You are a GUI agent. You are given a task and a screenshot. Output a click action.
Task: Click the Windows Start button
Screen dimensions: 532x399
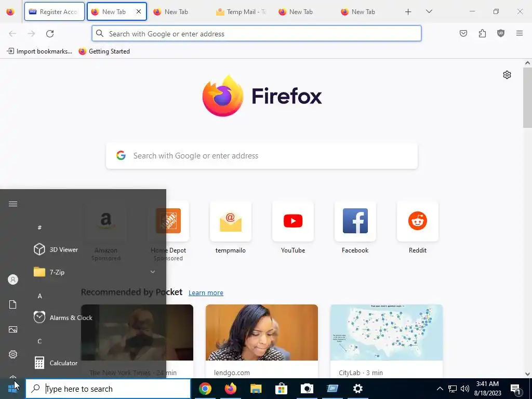click(x=12, y=389)
